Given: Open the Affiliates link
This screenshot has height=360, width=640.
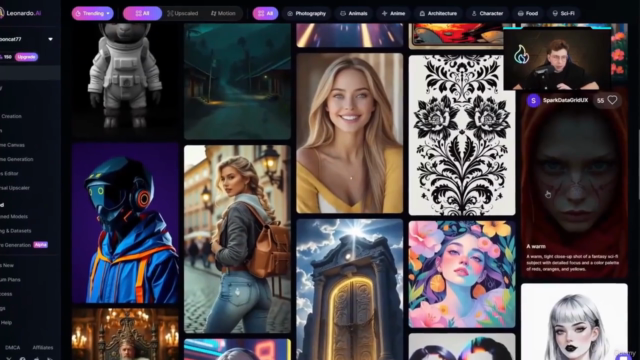Looking at the screenshot, I should pos(43,347).
